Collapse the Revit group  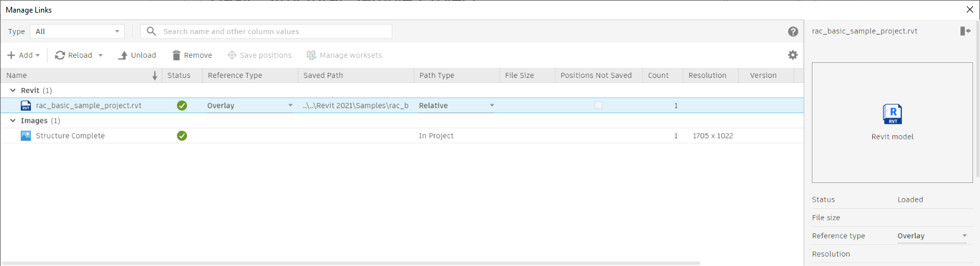[13, 91]
